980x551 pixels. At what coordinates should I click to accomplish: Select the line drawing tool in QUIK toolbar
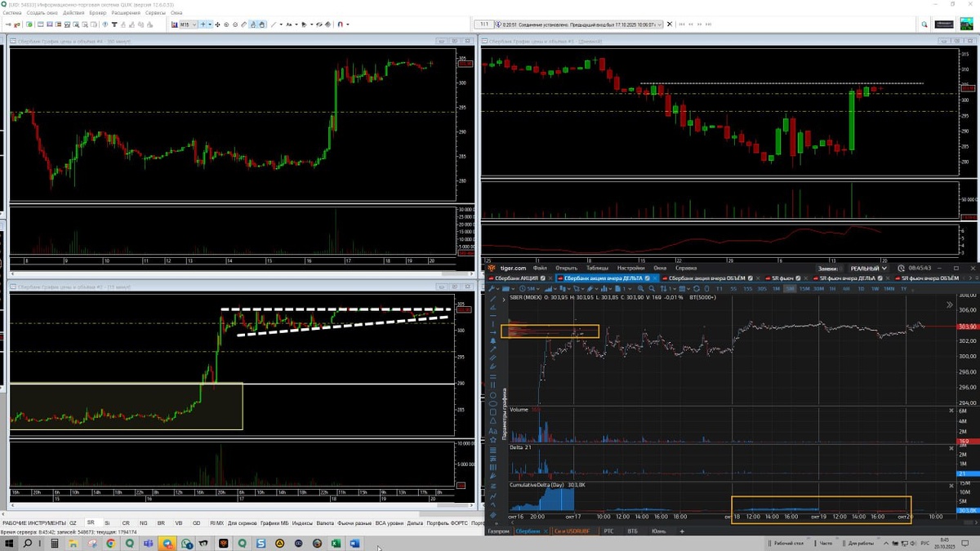[274, 24]
